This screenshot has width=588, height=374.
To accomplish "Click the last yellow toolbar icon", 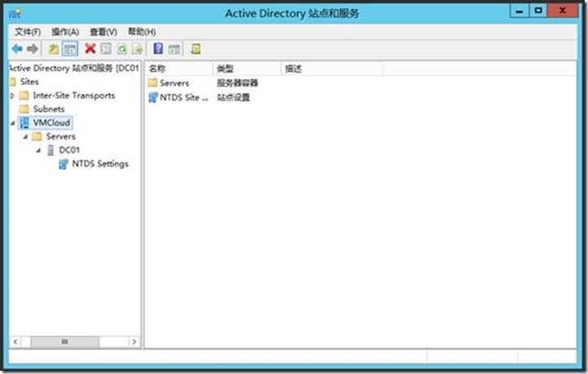I will click(x=196, y=49).
